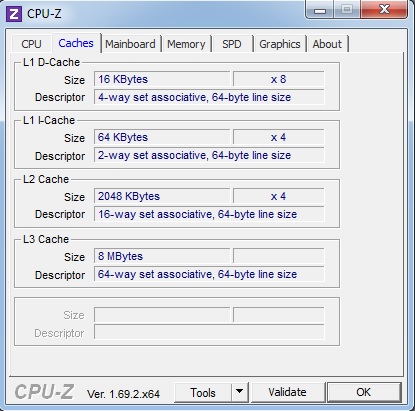Click the disabled maximize button
This screenshot has width=415, height=411.
coord(347,9)
